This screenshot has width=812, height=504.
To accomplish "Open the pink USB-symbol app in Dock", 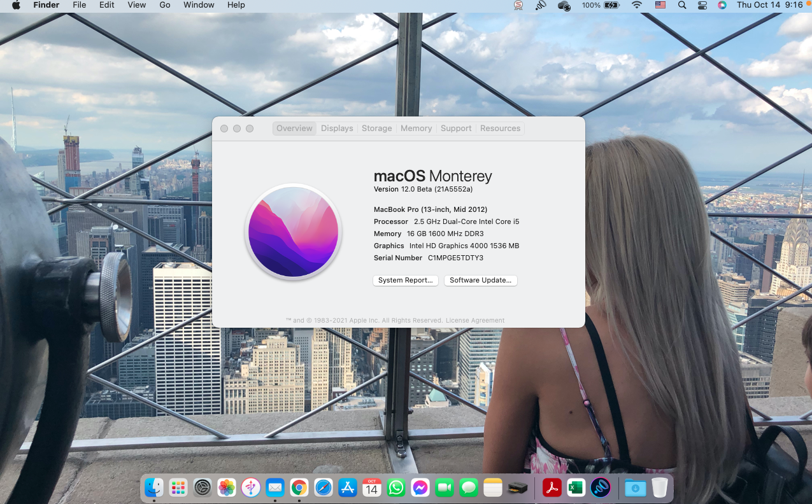I will point(251,488).
